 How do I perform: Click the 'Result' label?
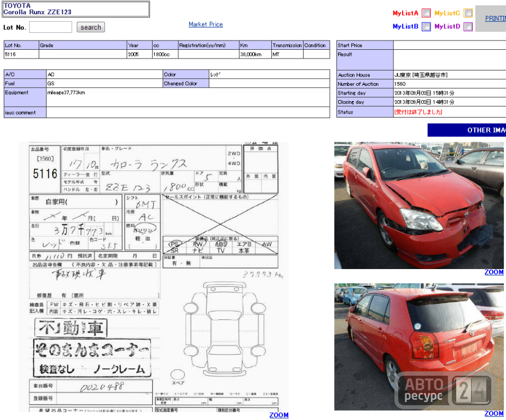pos(345,55)
